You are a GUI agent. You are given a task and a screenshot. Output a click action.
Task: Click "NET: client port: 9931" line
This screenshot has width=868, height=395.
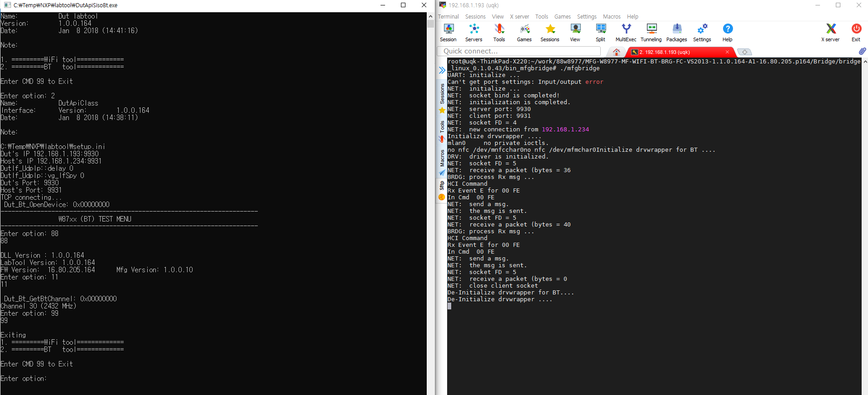click(x=489, y=116)
